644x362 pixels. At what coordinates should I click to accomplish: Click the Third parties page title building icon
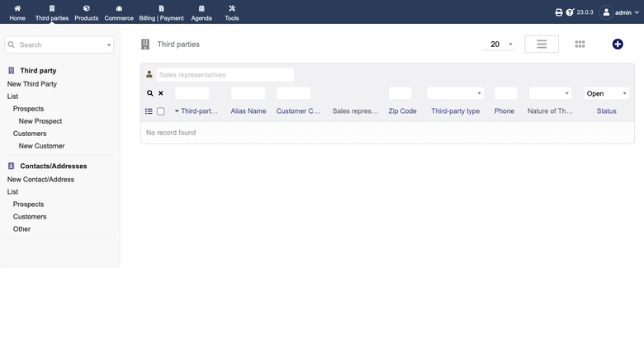[145, 45]
